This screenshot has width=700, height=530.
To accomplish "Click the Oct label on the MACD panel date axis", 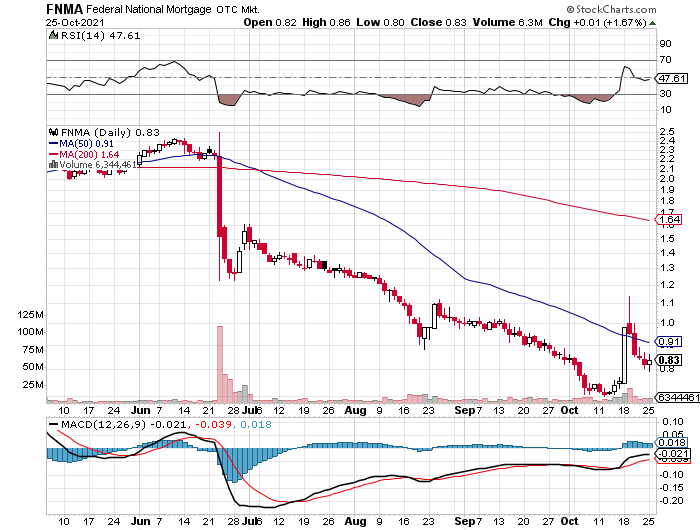I will [x=569, y=521].
